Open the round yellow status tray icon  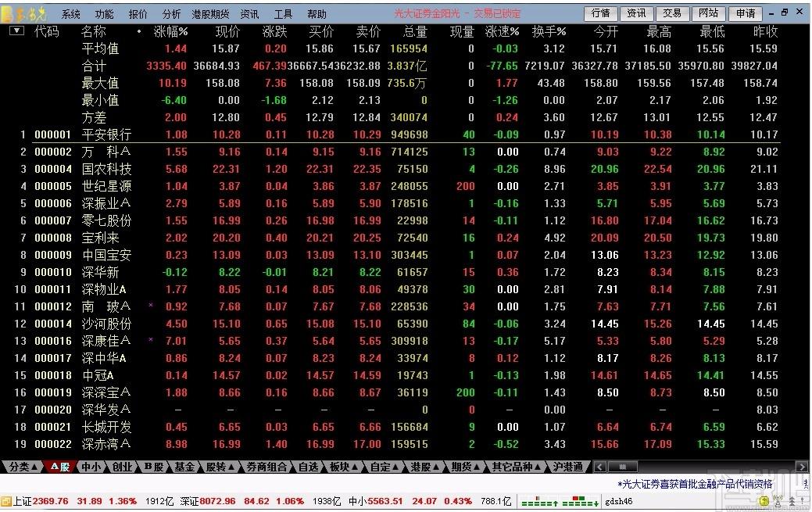(x=764, y=501)
